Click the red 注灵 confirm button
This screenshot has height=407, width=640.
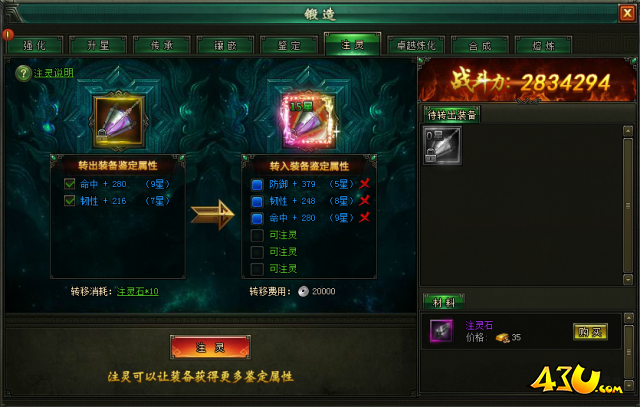[x=210, y=347]
